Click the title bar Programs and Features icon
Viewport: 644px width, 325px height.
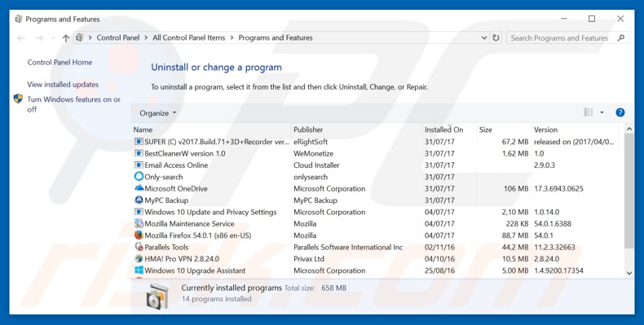click(x=19, y=20)
